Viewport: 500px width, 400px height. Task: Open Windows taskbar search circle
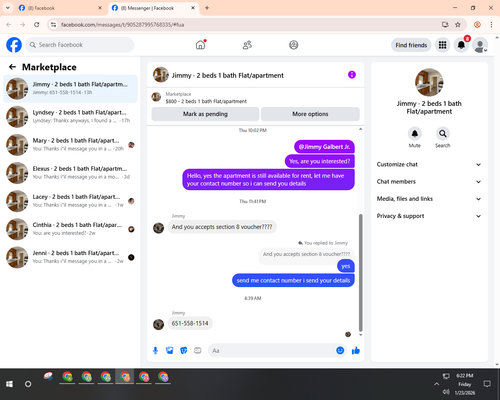click(28, 384)
